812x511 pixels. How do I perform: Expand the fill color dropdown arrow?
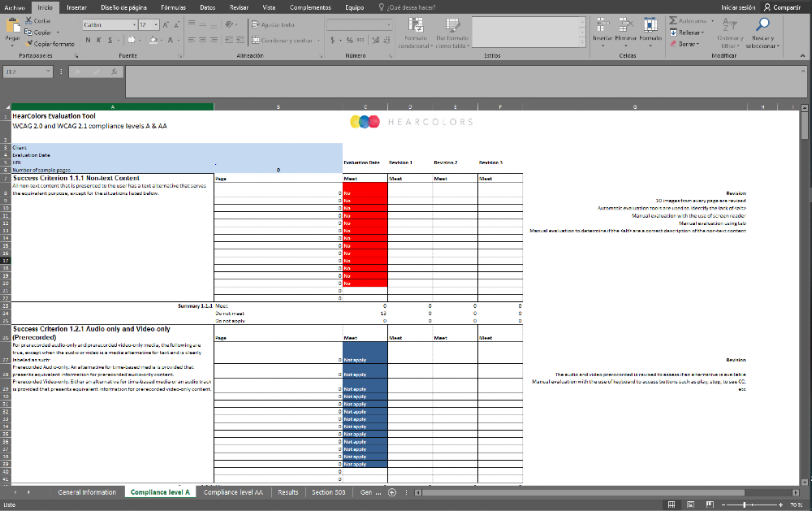click(162, 41)
